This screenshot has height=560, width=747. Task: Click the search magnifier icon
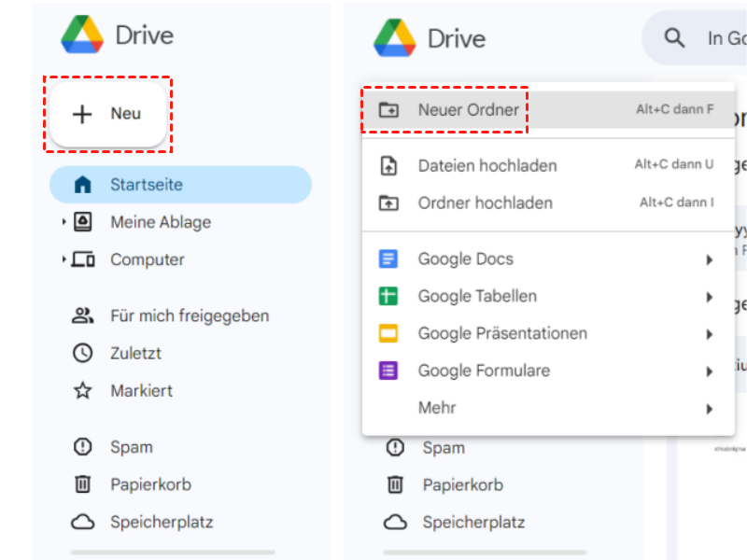[x=674, y=38]
